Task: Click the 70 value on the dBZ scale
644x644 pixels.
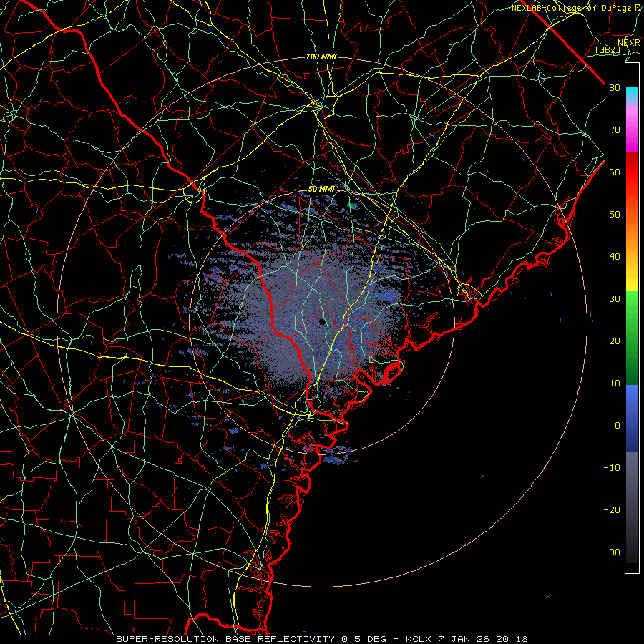Action: [x=615, y=130]
